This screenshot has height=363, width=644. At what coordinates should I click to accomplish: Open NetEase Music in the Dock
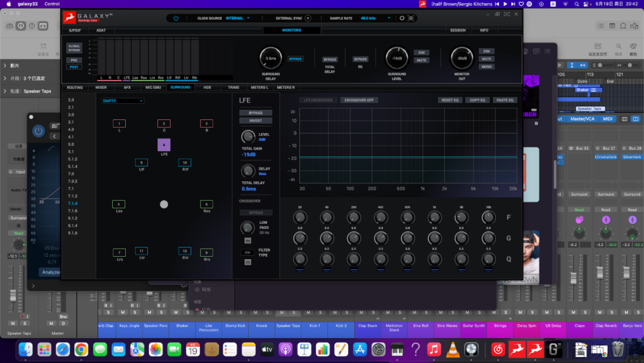[498, 349]
